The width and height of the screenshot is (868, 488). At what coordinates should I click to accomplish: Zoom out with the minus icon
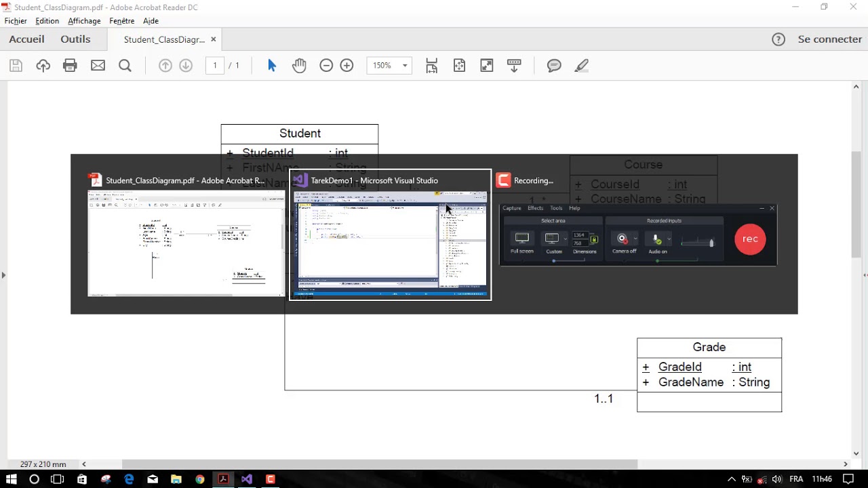pos(326,66)
